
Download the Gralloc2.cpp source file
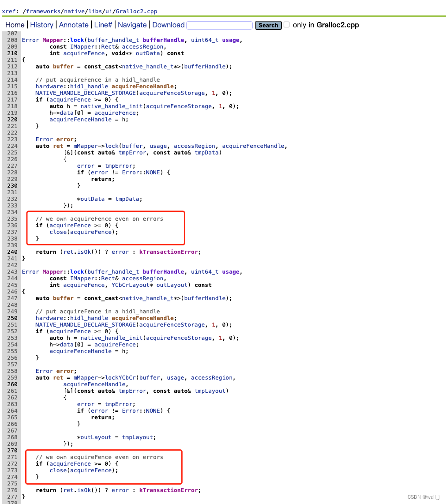click(168, 25)
